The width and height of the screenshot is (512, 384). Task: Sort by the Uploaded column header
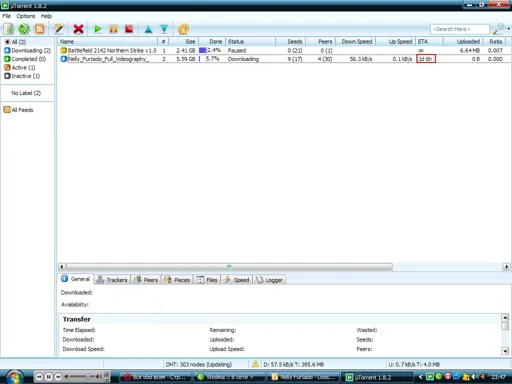[x=463, y=42]
